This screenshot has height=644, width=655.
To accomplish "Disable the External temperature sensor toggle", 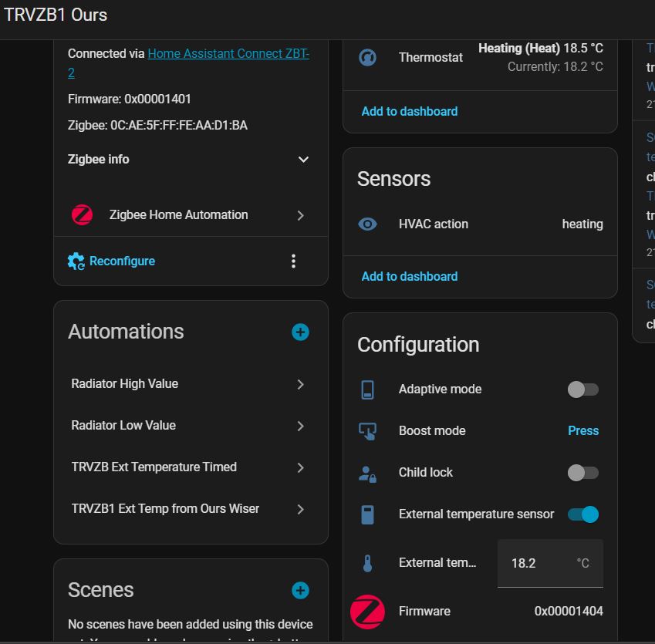I will (582, 514).
